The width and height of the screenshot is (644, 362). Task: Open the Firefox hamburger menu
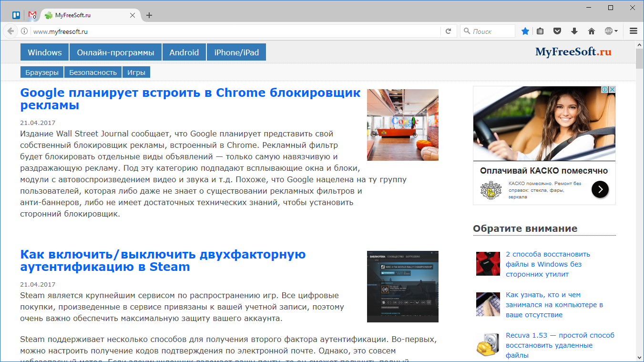[634, 31]
